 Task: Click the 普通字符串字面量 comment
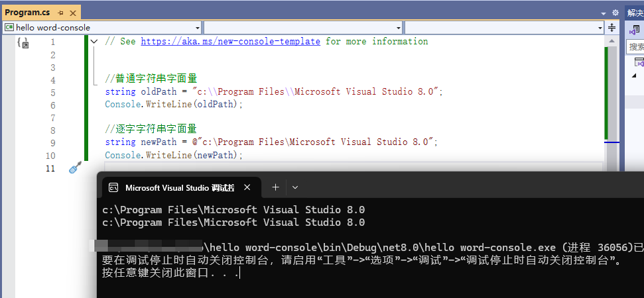(151, 79)
